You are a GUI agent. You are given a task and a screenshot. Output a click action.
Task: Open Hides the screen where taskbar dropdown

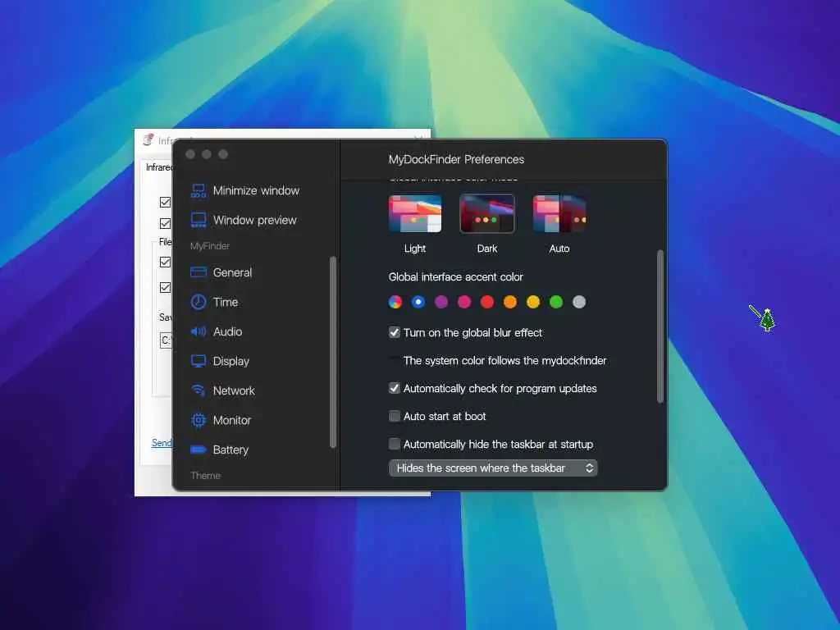pyautogui.click(x=493, y=468)
